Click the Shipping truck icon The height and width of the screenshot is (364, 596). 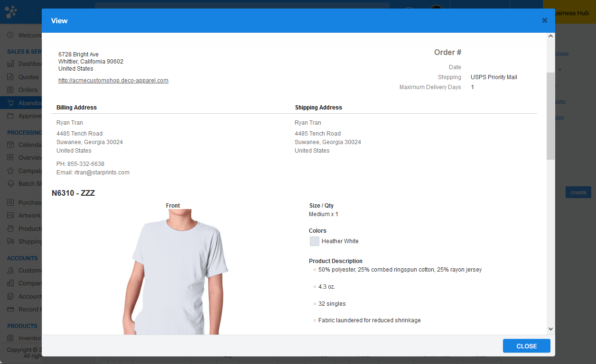click(10, 241)
